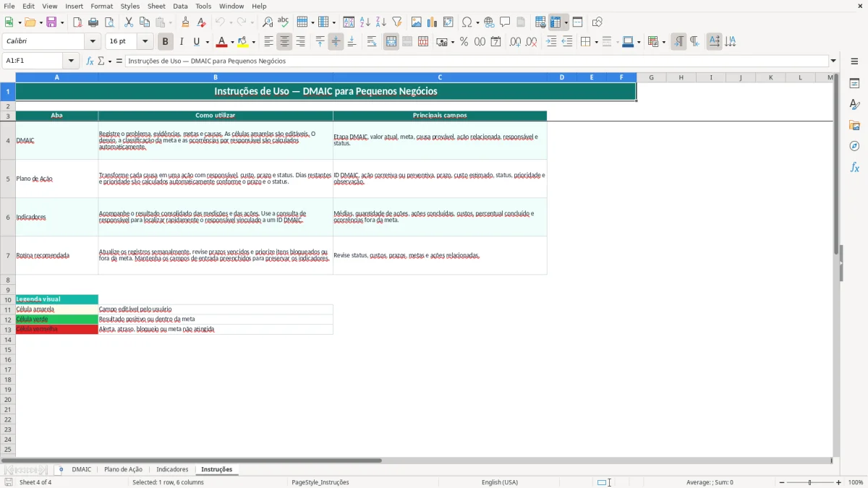Screen dimensions: 868x488
Task: Open the Styles menu
Action: point(130,6)
